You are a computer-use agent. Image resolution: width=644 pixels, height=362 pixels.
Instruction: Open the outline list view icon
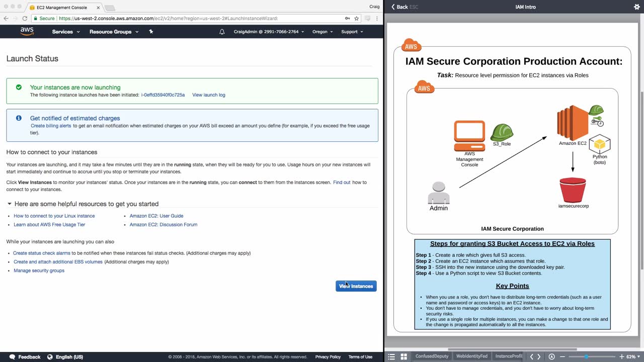(x=391, y=356)
